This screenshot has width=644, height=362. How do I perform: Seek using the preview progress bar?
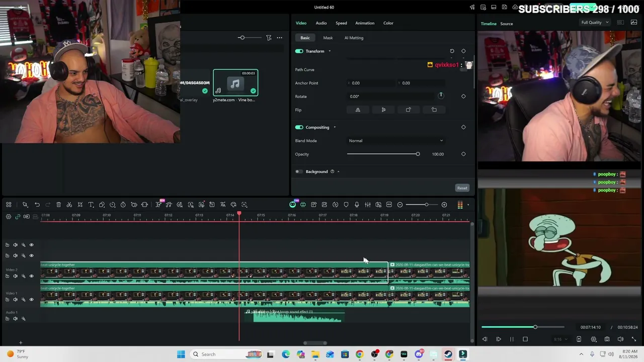tap(523, 327)
